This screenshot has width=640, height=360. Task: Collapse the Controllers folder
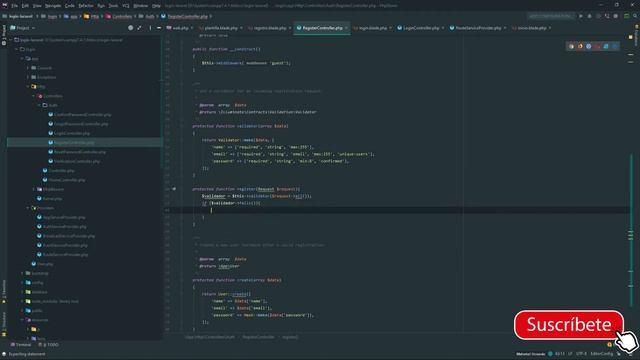[x=33, y=96]
